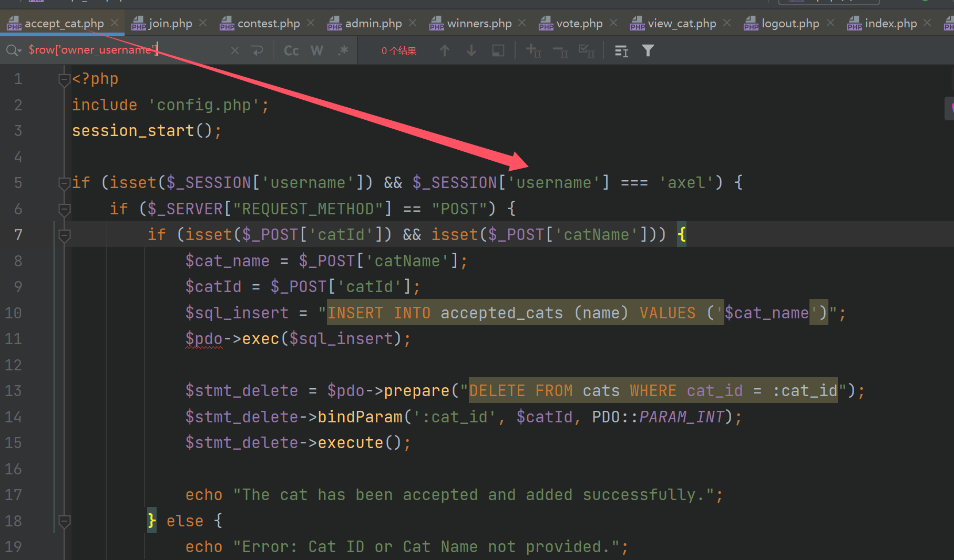The height and width of the screenshot is (560, 954).
Task: Collapse the fold marker on line 7
Action: tap(64, 235)
